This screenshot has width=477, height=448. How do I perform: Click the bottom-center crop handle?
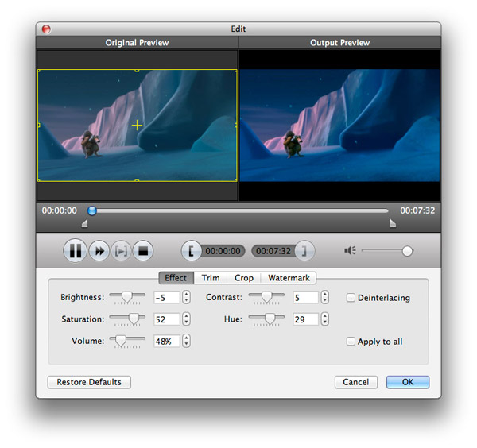pos(137,180)
